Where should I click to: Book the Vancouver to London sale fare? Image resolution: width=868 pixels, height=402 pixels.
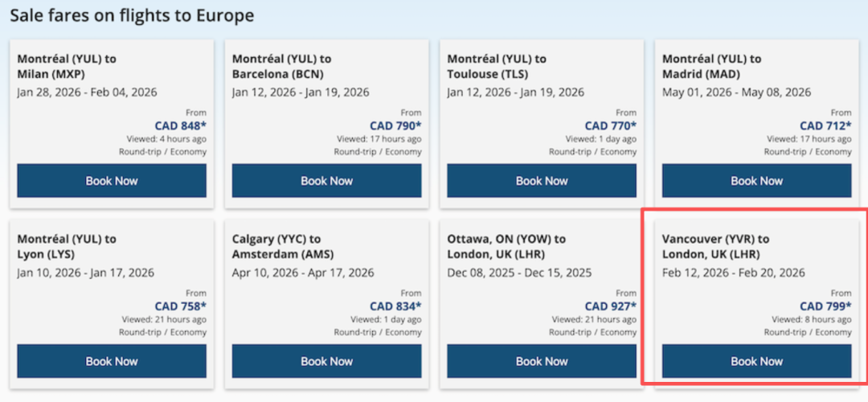(756, 361)
